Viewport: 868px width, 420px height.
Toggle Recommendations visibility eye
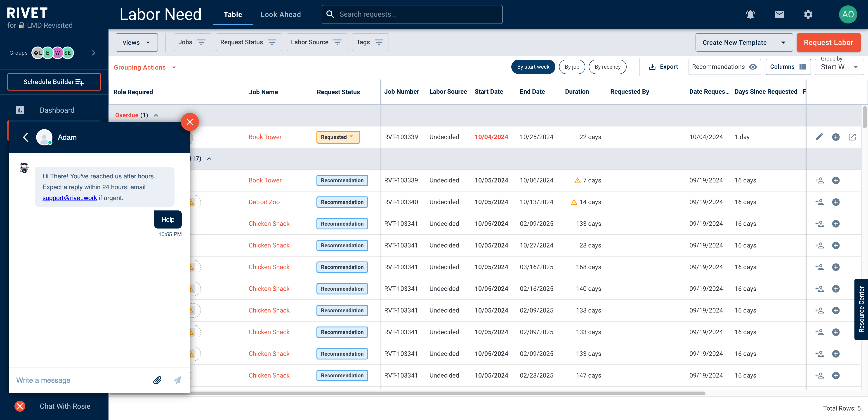pyautogui.click(x=753, y=67)
